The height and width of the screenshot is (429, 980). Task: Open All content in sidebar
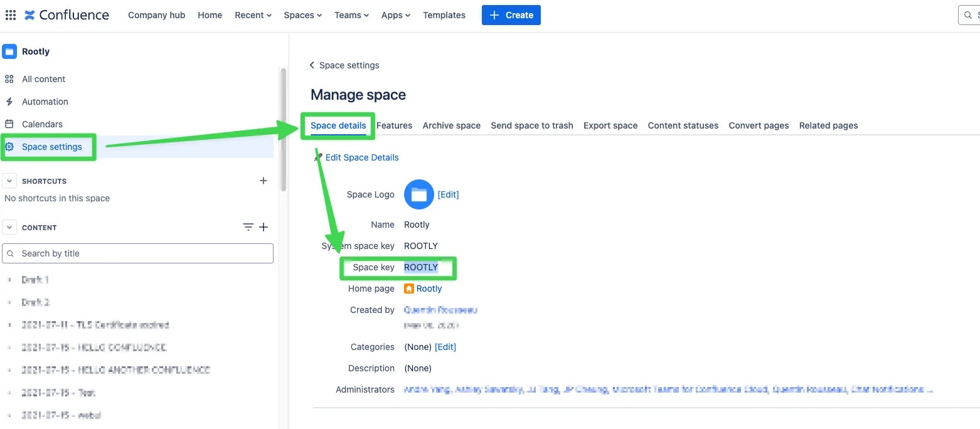[x=44, y=79]
